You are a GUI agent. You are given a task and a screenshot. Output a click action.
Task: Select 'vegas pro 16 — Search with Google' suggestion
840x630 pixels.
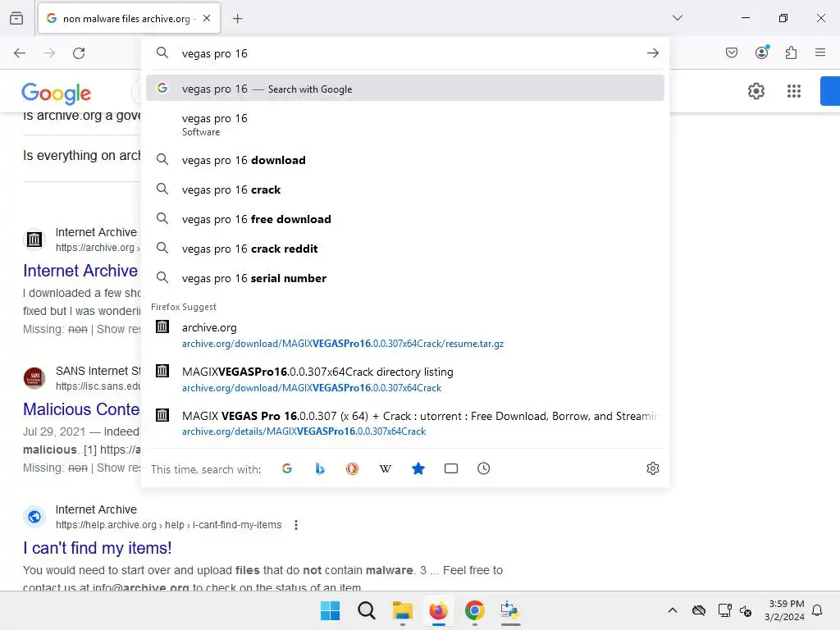click(x=405, y=89)
